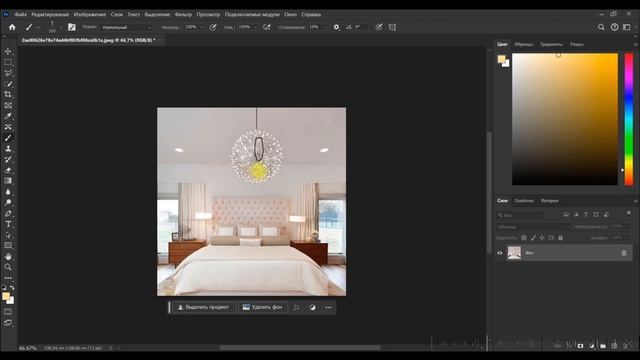Viewport: 640px width, 360px height.
Task: Select the Clone Stamp tool
Action: point(8,149)
